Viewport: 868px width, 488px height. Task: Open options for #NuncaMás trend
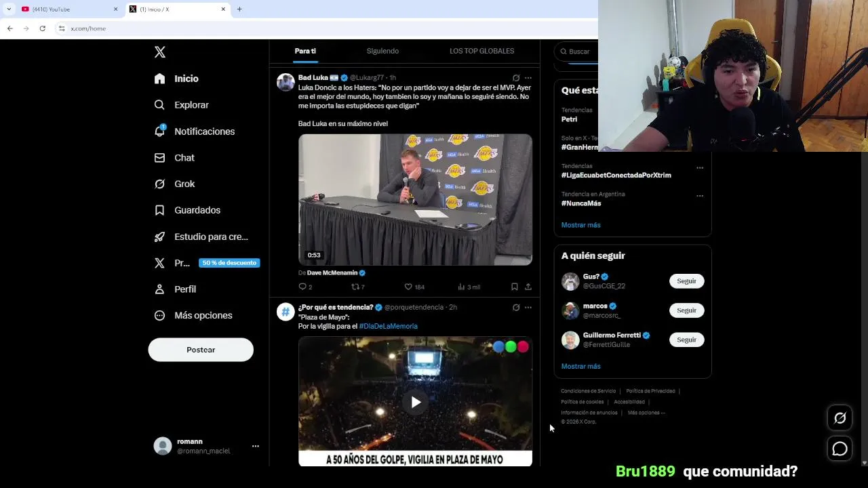pos(700,196)
